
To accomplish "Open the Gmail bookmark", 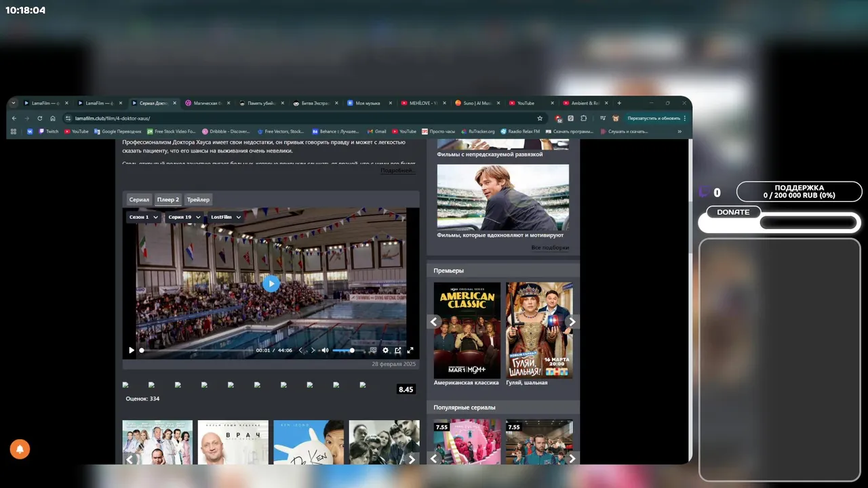I will click(377, 131).
